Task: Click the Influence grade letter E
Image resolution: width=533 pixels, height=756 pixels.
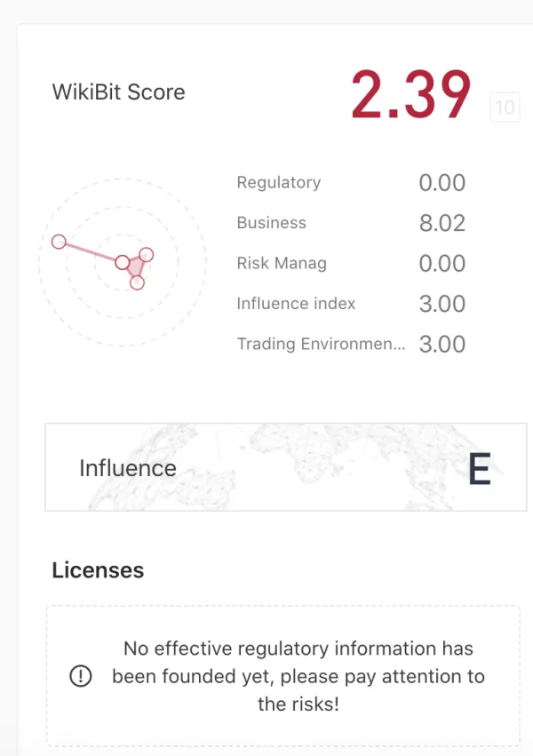Action: 479,469
